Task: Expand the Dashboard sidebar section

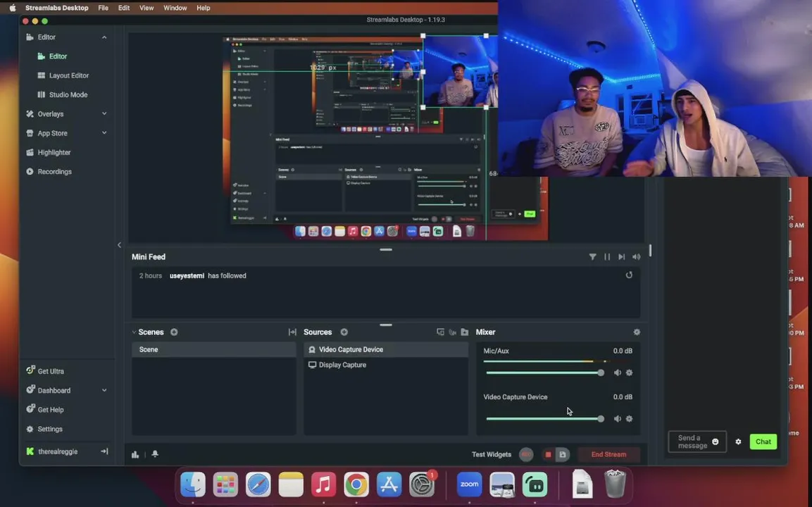Action: (x=104, y=390)
